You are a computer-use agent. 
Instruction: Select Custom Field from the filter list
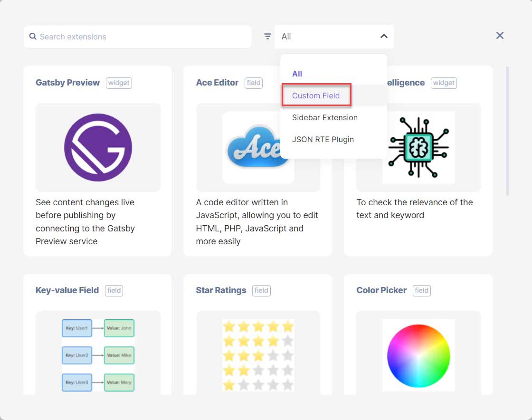click(316, 96)
